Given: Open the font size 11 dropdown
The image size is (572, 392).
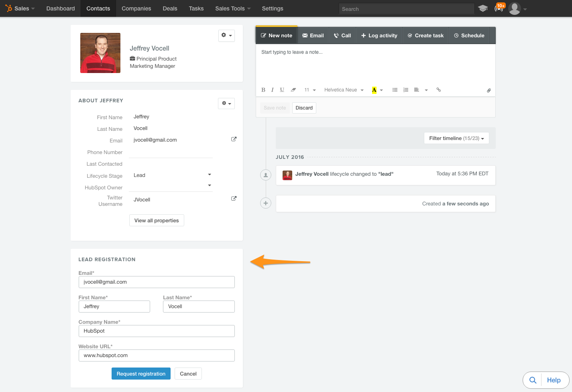Looking at the screenshot, I should point(309,89).
